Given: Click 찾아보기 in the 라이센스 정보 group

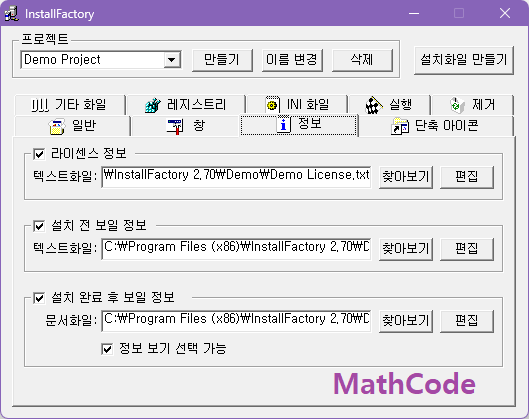Looking at the screenshot, I should [x=406, y=177].
